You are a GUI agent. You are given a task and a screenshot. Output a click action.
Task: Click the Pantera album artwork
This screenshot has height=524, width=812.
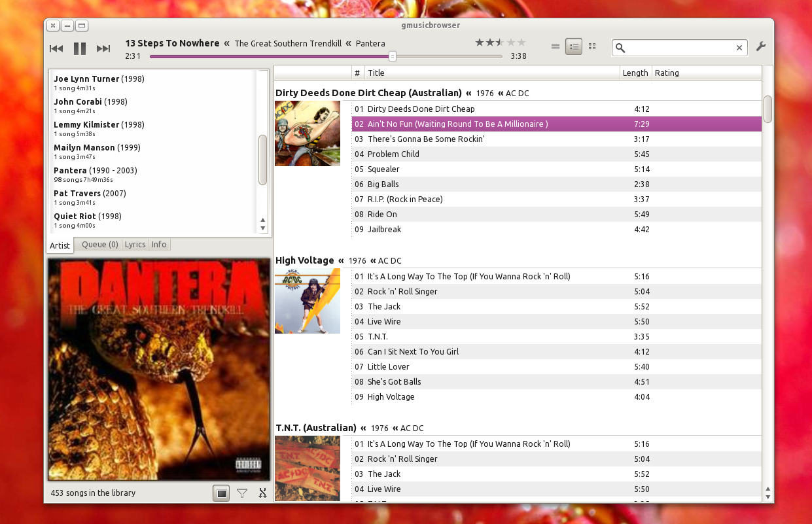point(159,370)
